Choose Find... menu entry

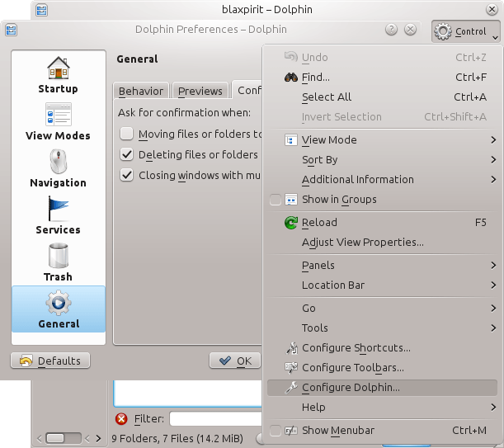382,78
